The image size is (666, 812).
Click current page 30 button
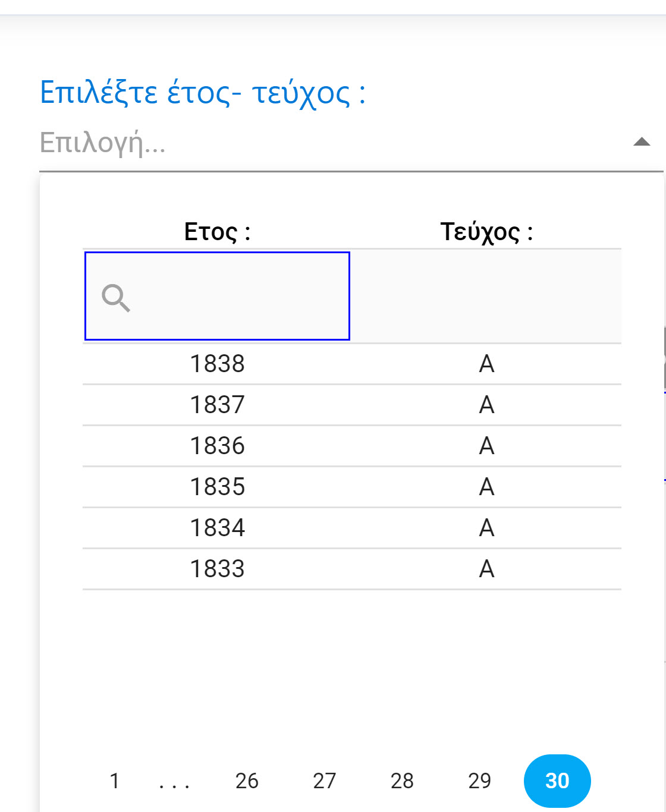pyautogui.click(x=557, y=780)
